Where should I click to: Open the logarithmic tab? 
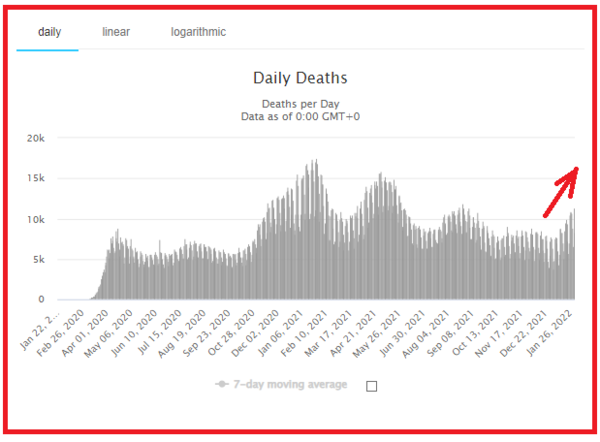pyautogui.click(x=198, y=32)
